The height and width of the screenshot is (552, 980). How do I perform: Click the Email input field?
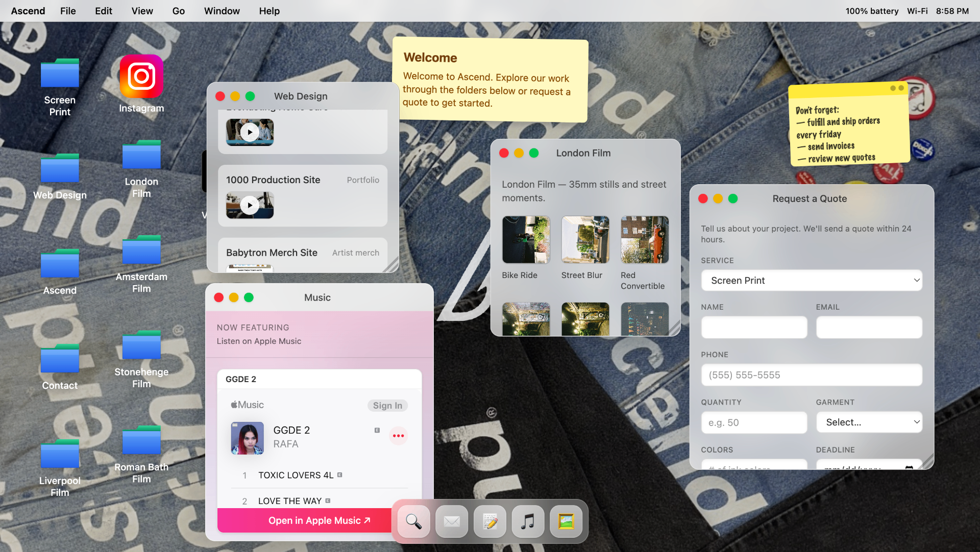pos(869,327)
